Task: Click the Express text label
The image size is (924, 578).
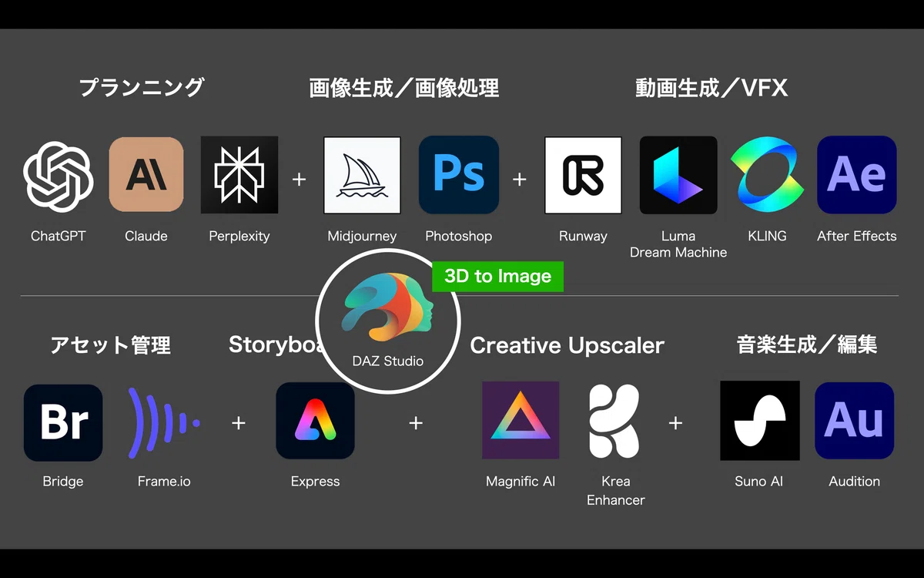Action: 316,482
